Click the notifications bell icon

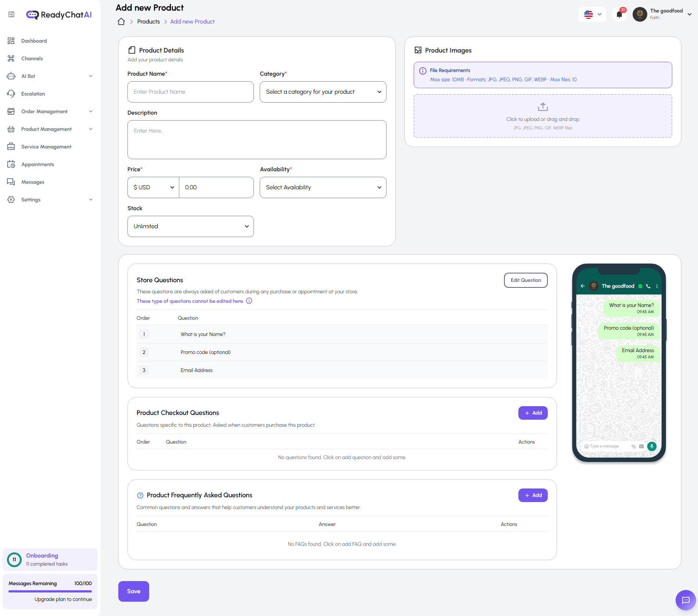point(619,15)
